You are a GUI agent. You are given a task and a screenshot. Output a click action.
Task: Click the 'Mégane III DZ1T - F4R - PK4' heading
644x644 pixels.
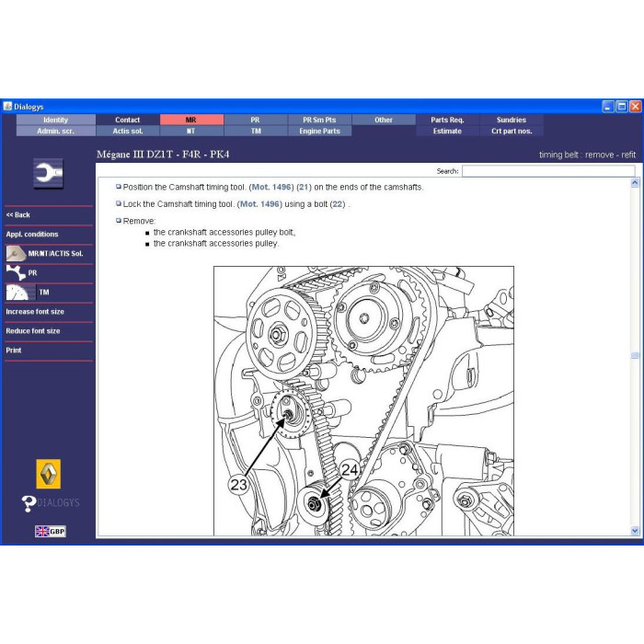click(163, 155)
